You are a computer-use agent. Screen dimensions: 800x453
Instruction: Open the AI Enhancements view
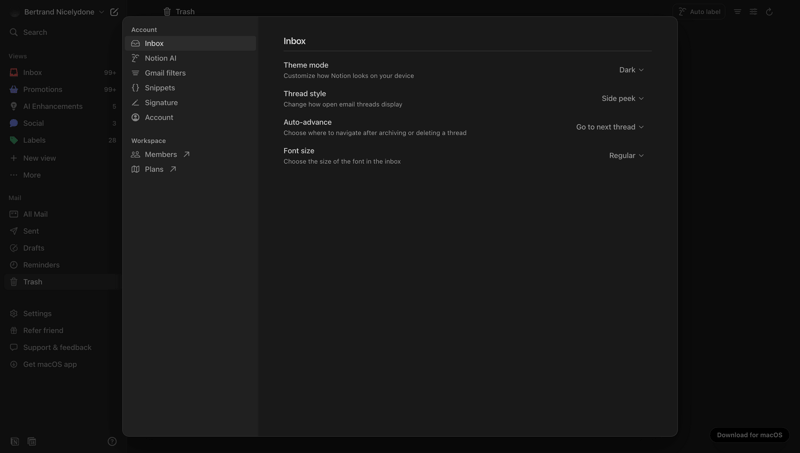pos(61,106)
